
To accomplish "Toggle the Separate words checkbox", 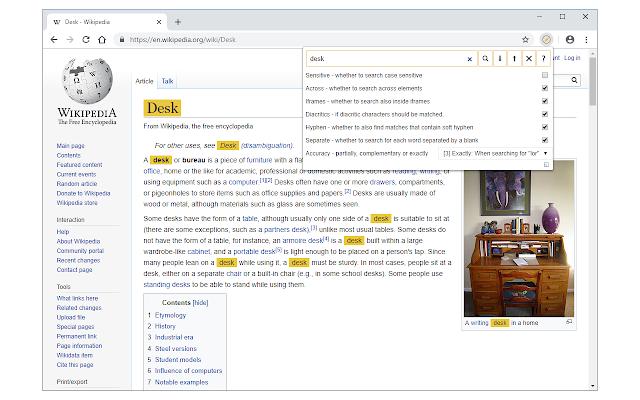I will click(x=544, y=140).
